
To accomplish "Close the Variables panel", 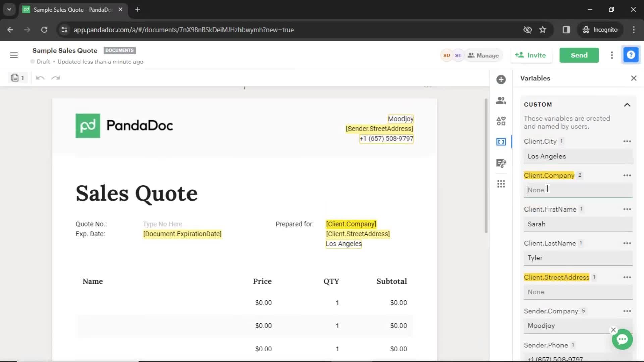I will click(633, 78).
